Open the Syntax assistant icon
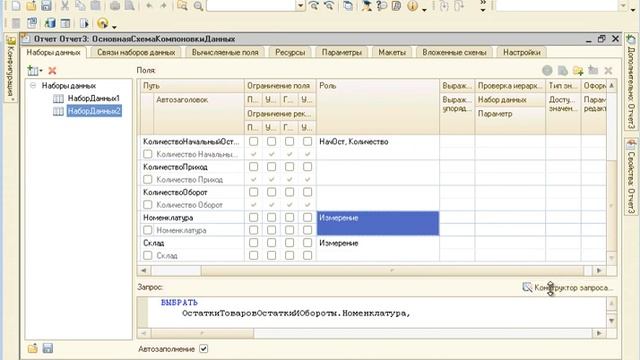Image resolution: width=640 pixels, height=360 pixels. (x=366, y=6)
